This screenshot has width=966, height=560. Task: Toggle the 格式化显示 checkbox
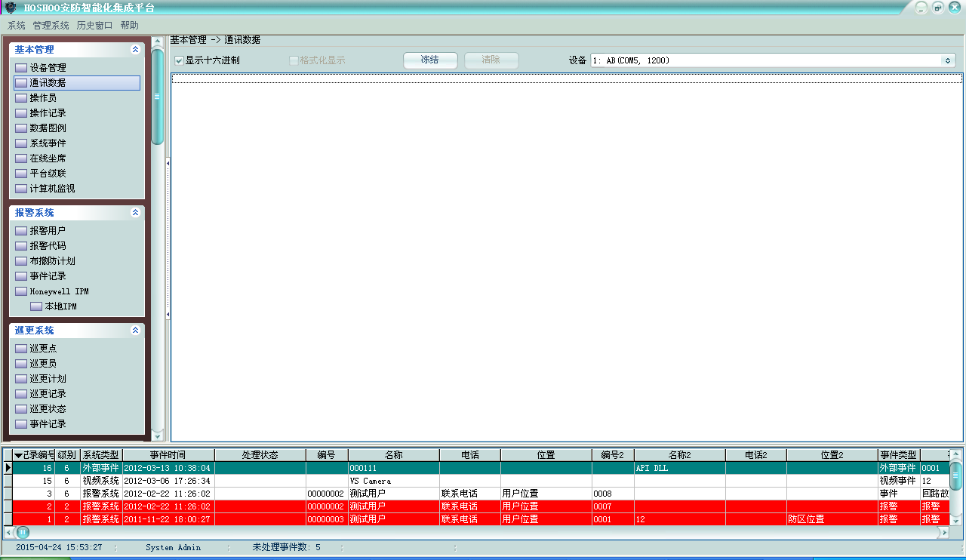[x=294, y=60]
